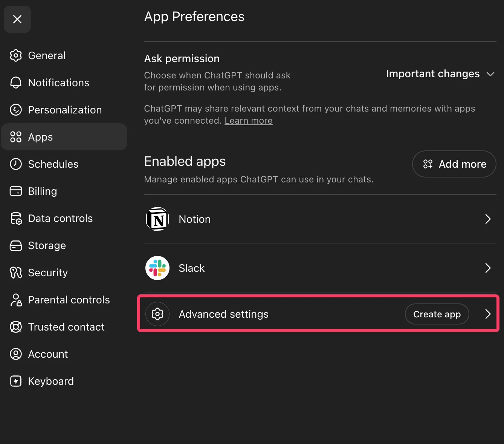Click the Add more button label
This screenshot has width=504, height=444.
coord(463,164)
